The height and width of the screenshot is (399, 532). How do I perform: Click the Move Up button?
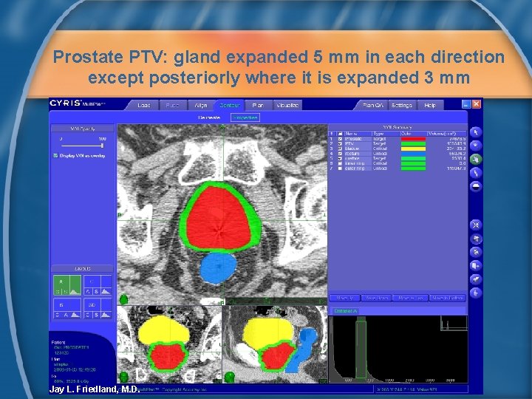tap(345, 298)
